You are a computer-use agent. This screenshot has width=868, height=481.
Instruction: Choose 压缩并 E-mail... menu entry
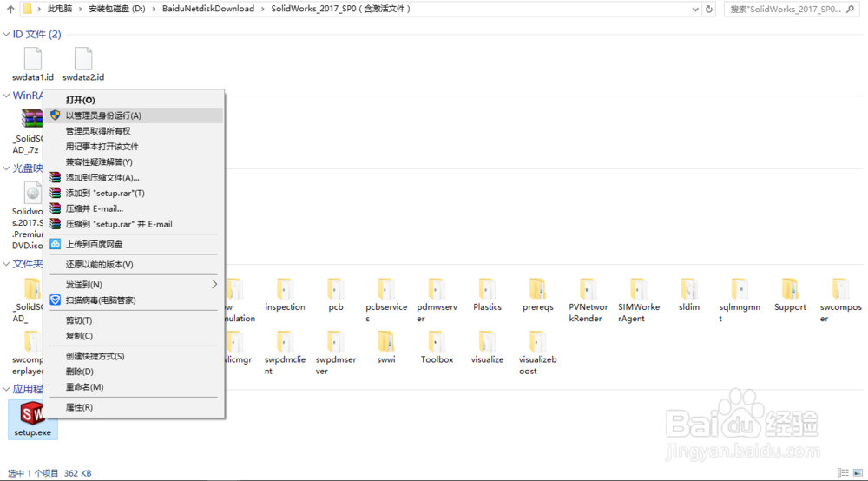tap(134, 208)
